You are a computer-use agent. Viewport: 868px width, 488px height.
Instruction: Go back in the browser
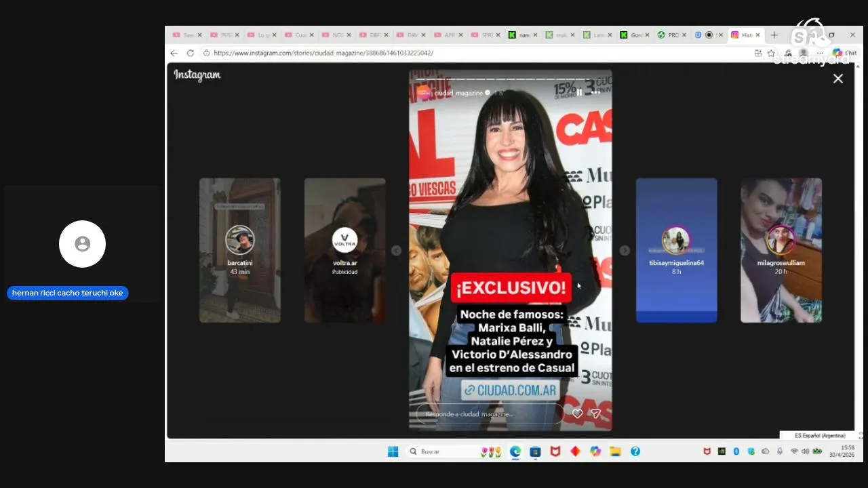[x=174, y=53]
